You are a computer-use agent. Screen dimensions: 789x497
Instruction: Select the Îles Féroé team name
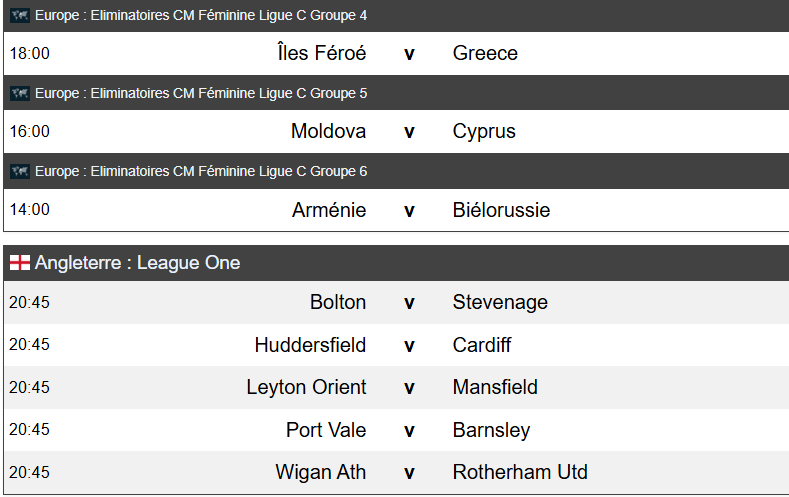321,53
